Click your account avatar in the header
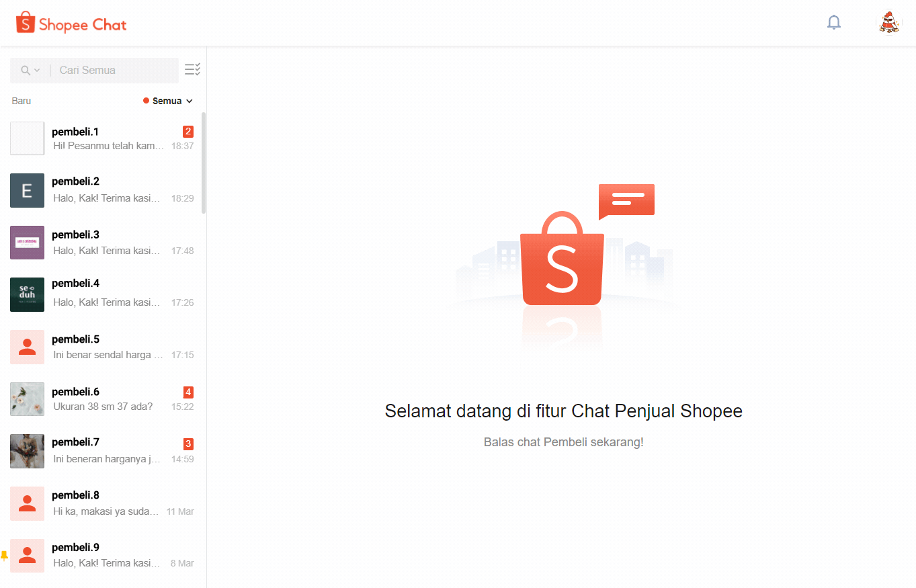The width and height of the screenshot is (916, 588). click(x=888, y=22)
